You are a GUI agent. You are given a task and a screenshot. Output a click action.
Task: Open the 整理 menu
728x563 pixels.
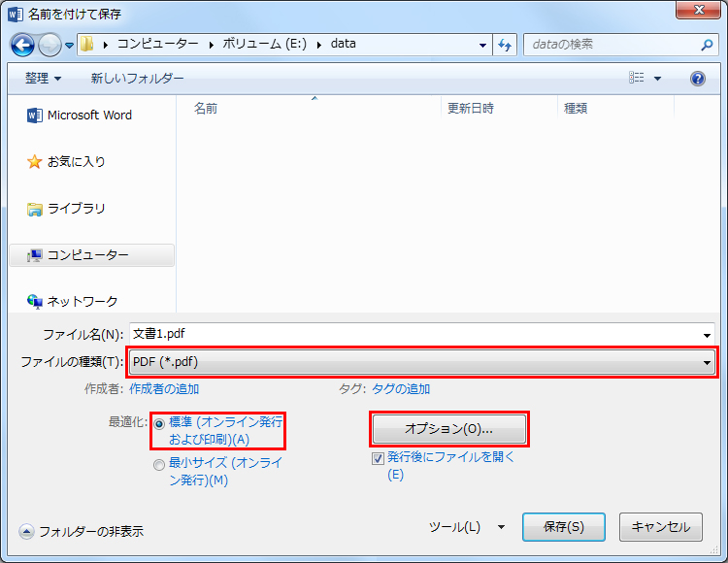click(x=43, y=78)
